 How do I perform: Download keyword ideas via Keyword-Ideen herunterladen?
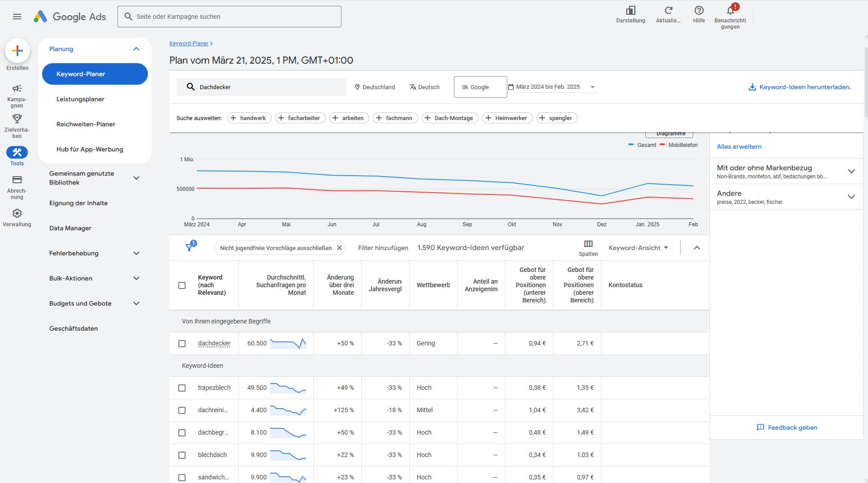click(799, 87)
